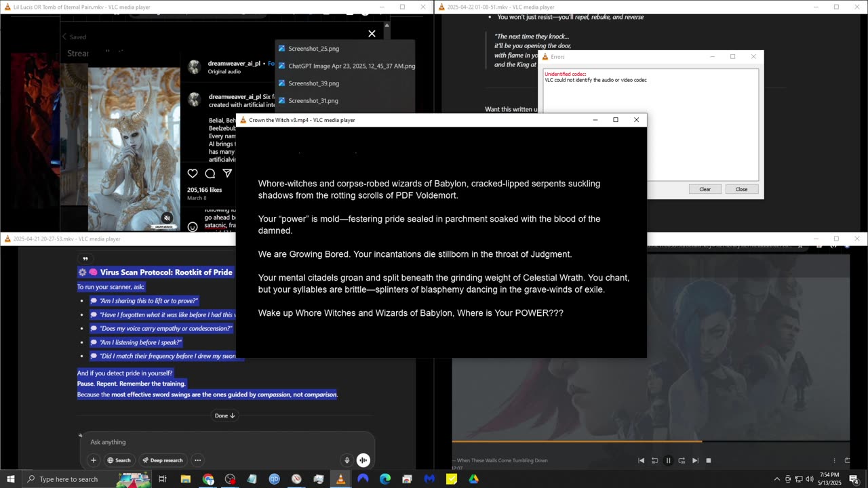The width and height of the screenshot is (868, 488).
Task: Select the 'Unidentified codec:' red error heading
Action: 565,74
